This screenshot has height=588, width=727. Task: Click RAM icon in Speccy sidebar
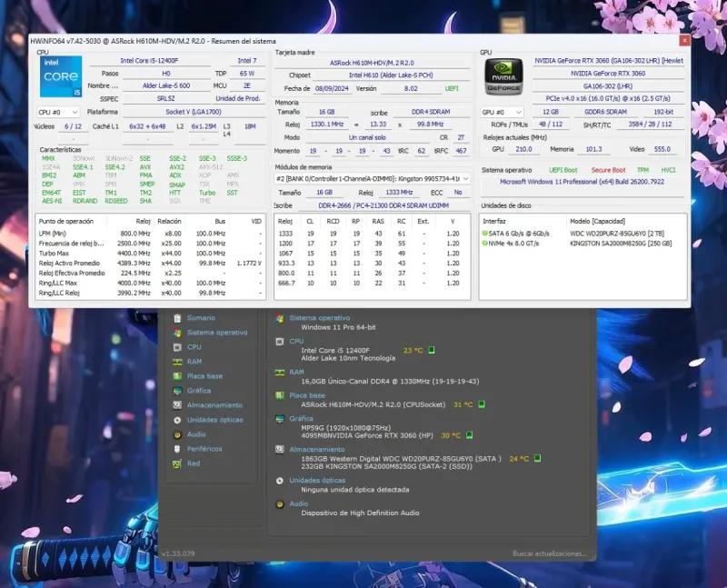point(177,362)
